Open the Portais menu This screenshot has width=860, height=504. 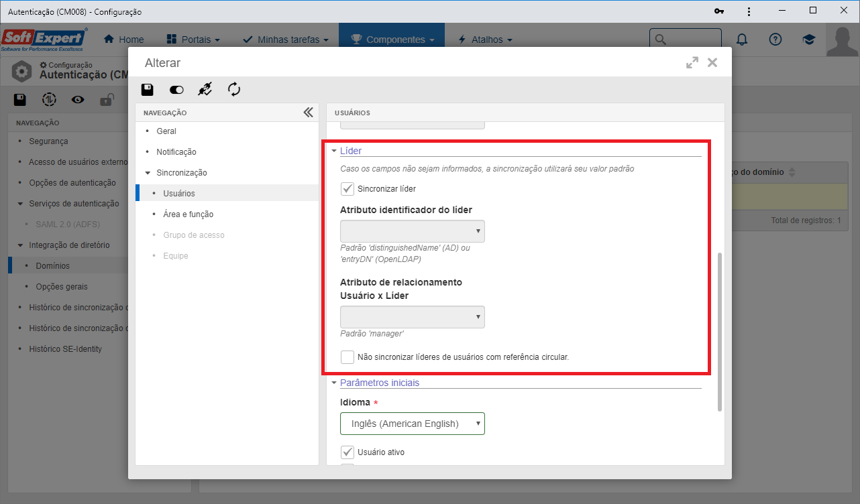(193, 40)
